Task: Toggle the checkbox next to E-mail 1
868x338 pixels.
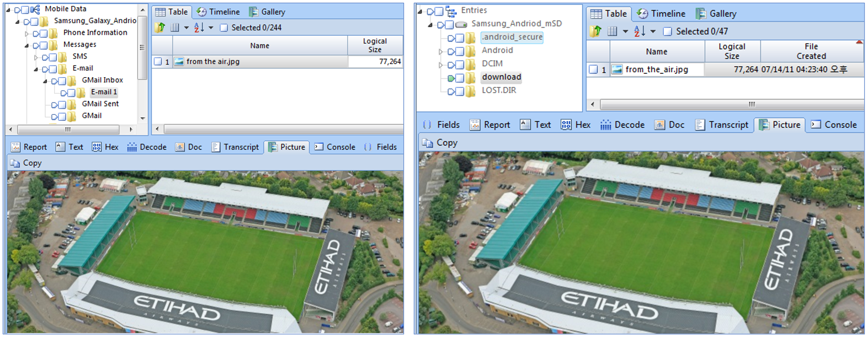Action: click(x=72, y=93)
